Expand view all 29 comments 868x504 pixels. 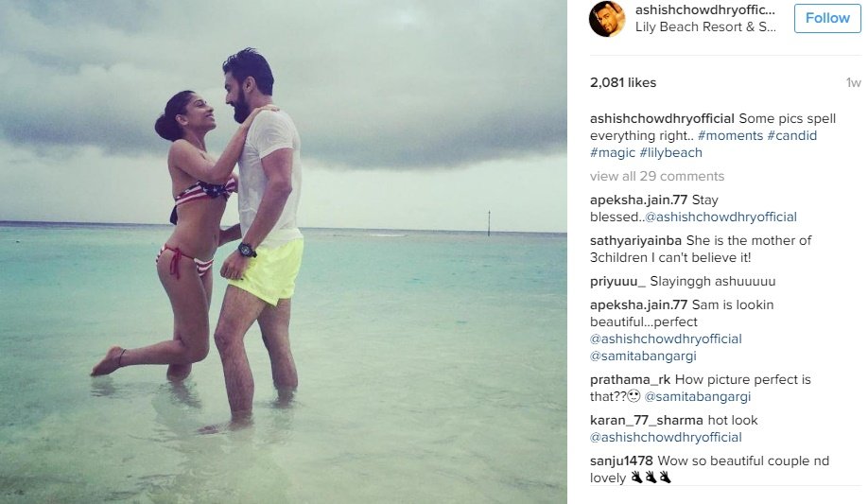click(x=657, y=176)
